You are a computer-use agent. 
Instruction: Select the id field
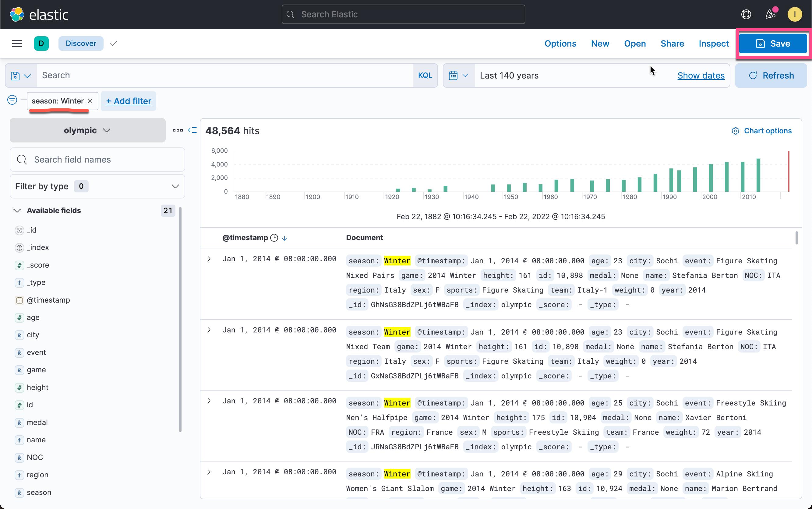coord(30,405)
